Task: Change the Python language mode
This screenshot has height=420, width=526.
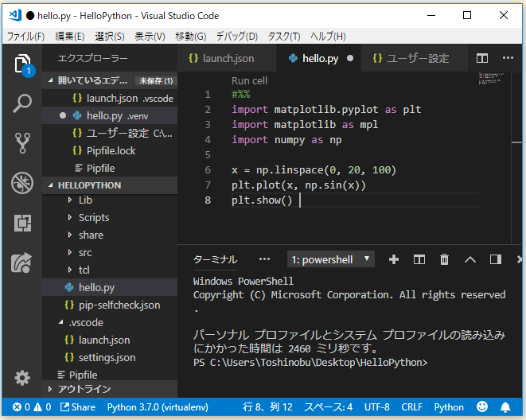Action: (449, 407)
